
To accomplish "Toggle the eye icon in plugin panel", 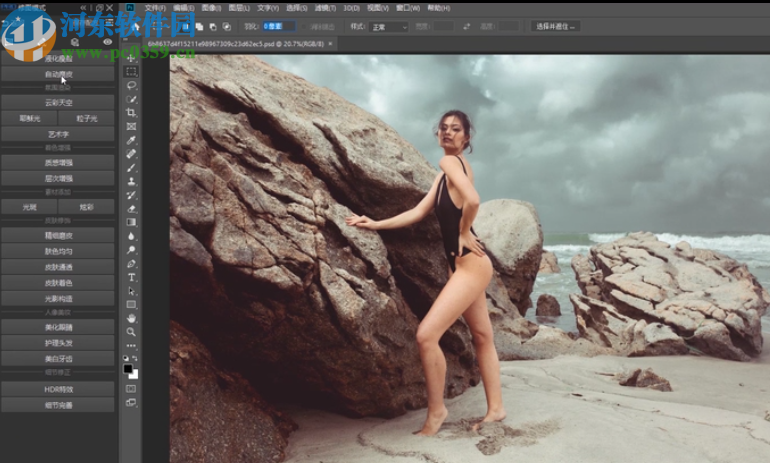I will coord(107,42).
